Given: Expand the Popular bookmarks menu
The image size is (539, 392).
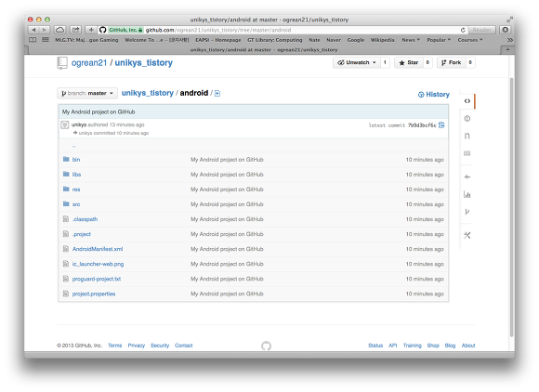Looking at the screenshot, I should point(439,40).
